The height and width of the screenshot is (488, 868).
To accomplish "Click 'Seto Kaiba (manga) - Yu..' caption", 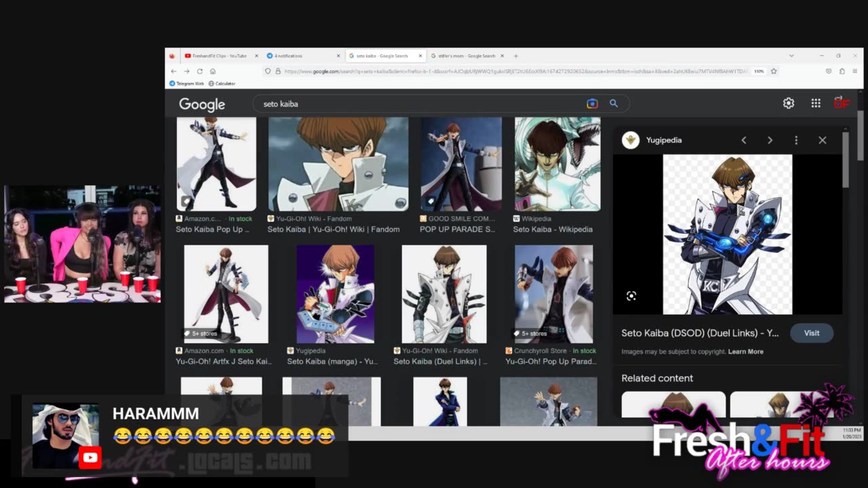I will pos(332,362).
